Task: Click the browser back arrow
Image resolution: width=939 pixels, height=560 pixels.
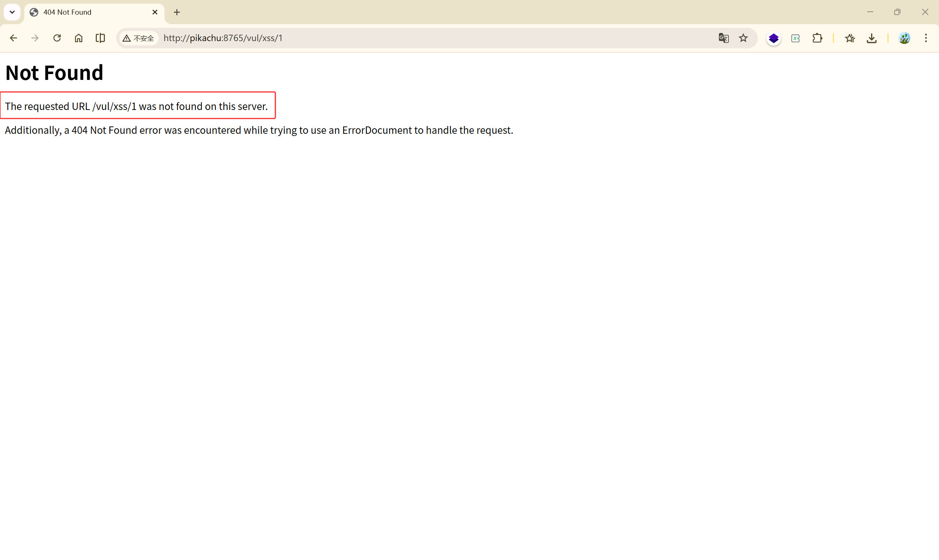Action: point(14,38)
